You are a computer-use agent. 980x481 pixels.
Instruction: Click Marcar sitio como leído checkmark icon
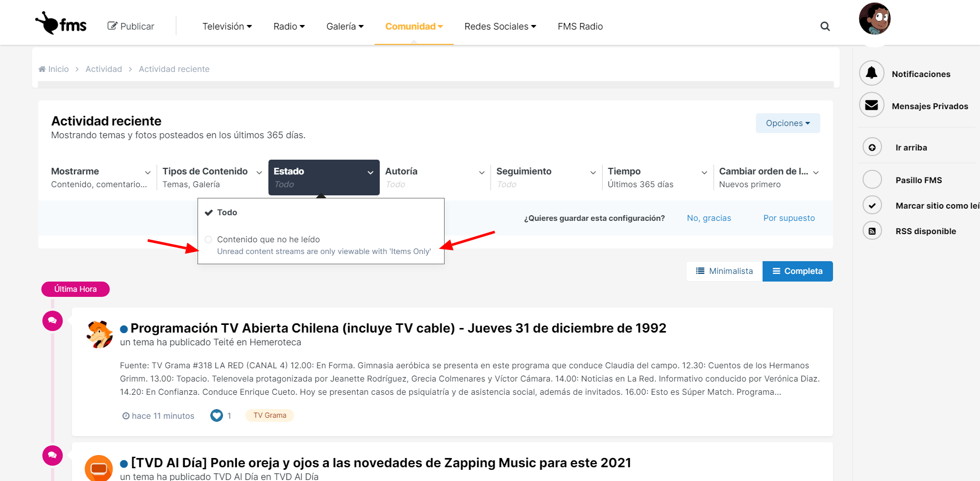click(872, 206)
